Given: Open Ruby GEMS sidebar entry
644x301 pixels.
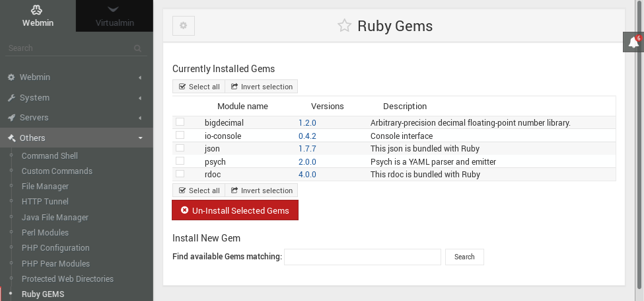Looking at the screenshot, I should click(43, 294).
